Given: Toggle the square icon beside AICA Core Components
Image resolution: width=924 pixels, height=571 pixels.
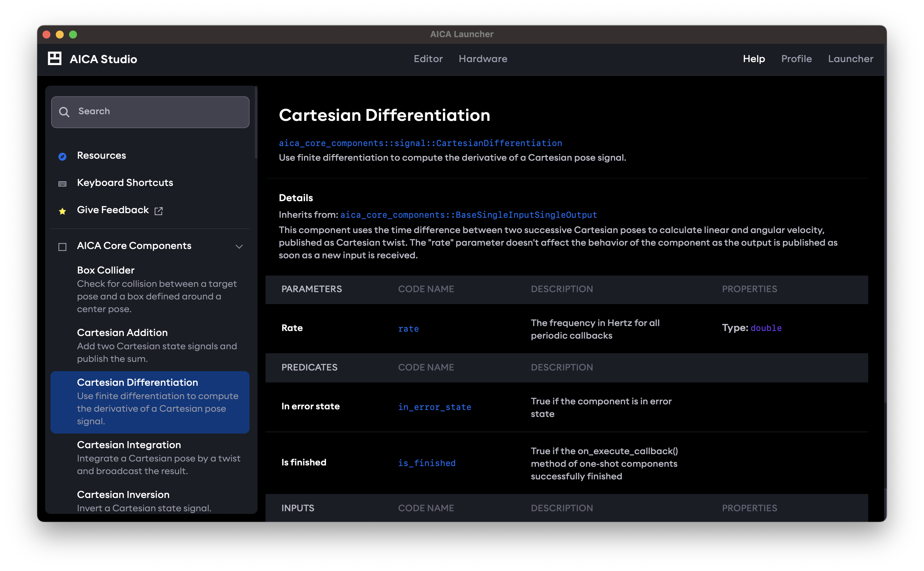Looking at the screenshot, I should [x=62, y=247].
